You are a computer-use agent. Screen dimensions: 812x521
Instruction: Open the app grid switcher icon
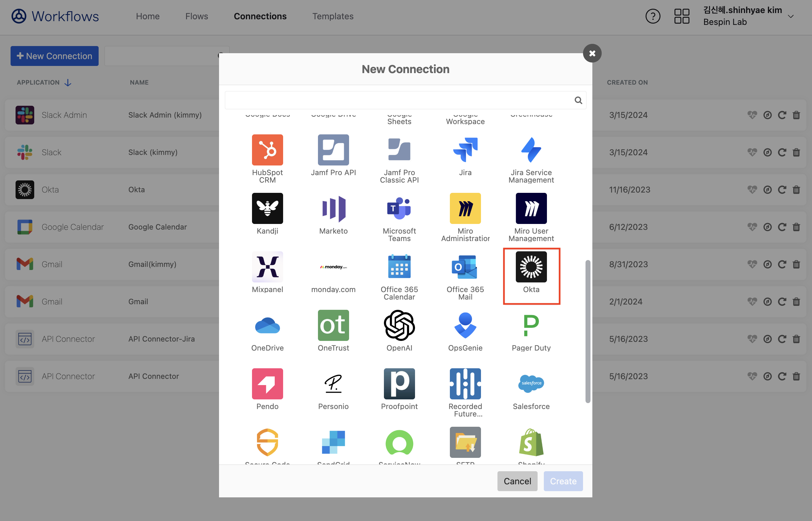point(681,16)
